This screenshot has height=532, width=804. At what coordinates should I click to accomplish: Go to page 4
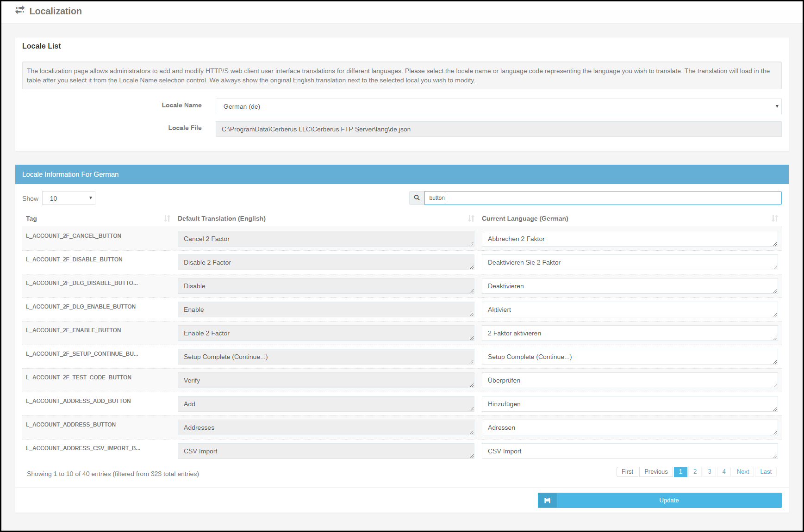click(724, 472)
